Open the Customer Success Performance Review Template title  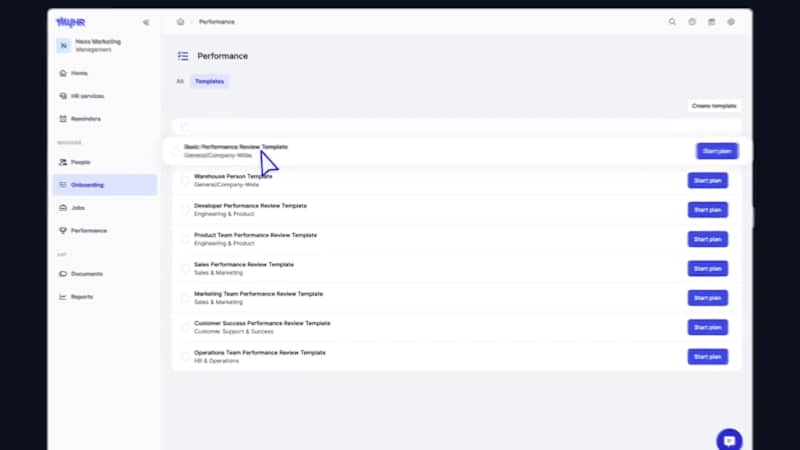click(x=262, y=323)
